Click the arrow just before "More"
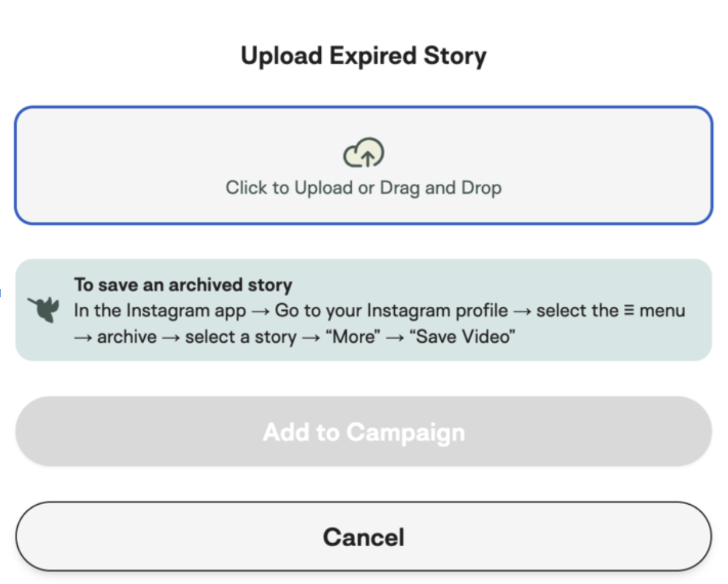The height and width of the screenshot is (584, 728). [311, 338]
